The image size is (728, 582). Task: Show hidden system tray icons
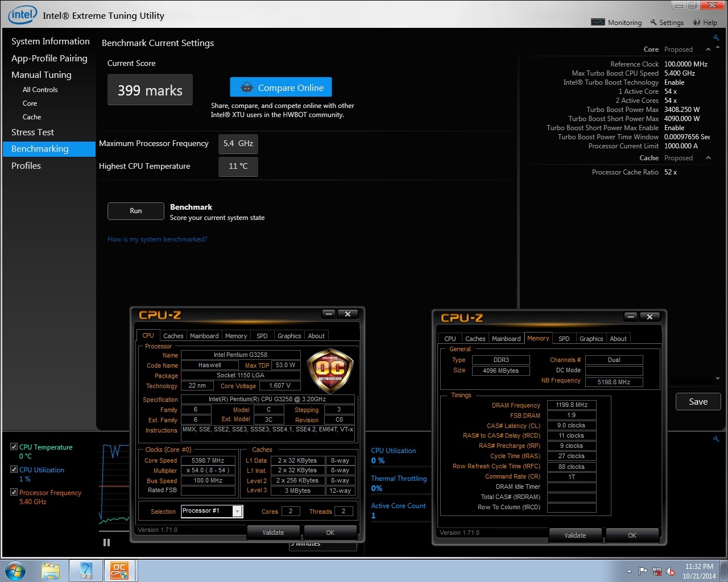pyautogui.click(x=629, y=571)
